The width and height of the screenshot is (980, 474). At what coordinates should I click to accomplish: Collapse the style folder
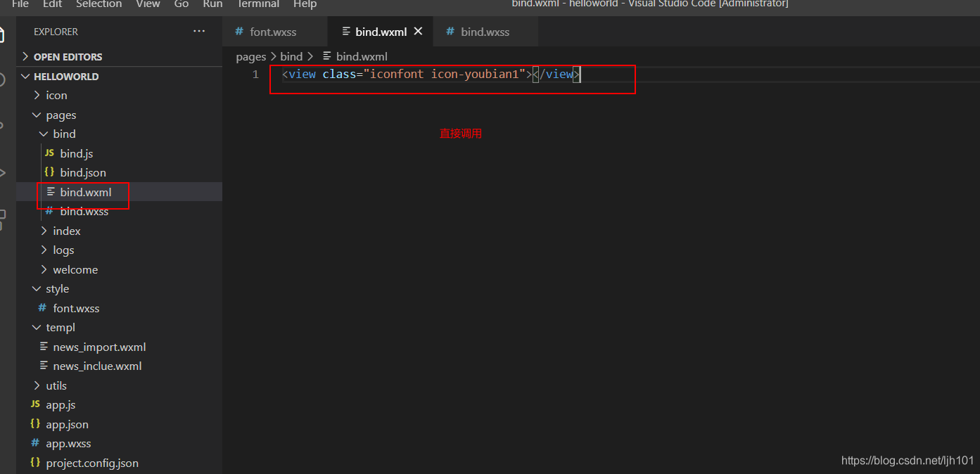point(119,289)
